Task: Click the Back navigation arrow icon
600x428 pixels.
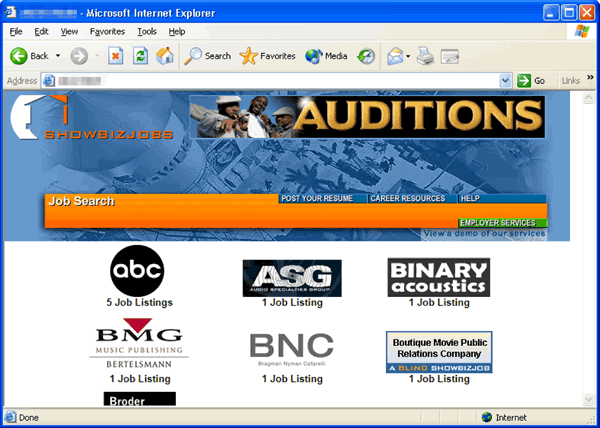Action: click(x=19, y=56)
